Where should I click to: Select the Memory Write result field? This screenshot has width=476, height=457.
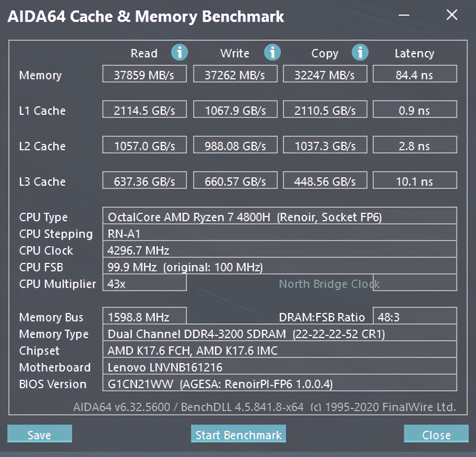coord(234,75)
